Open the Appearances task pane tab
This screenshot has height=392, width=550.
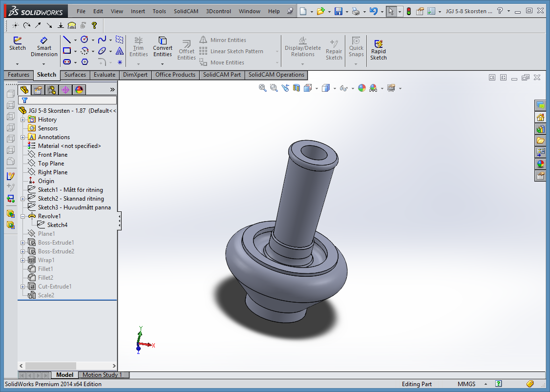(x=541, y=164)
